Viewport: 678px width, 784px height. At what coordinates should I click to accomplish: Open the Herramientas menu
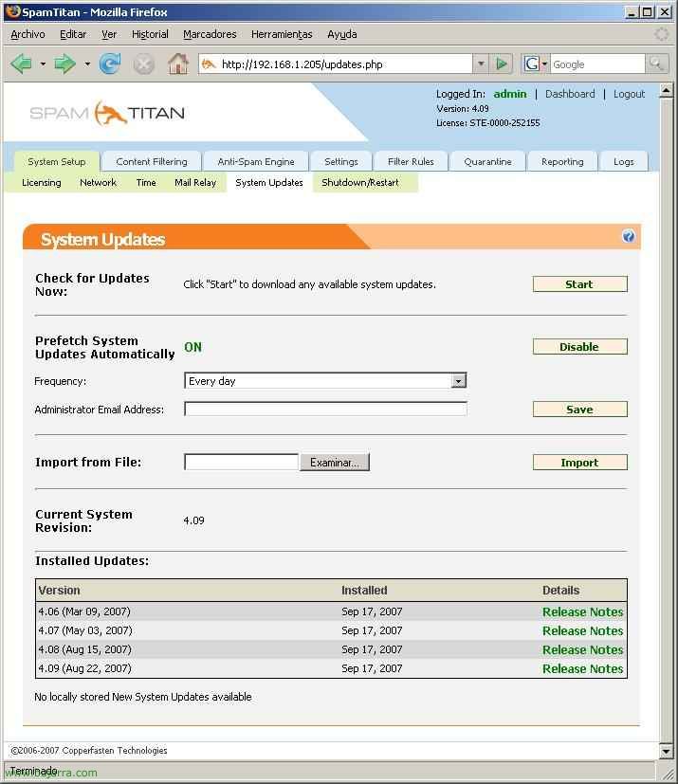[282, 34]
